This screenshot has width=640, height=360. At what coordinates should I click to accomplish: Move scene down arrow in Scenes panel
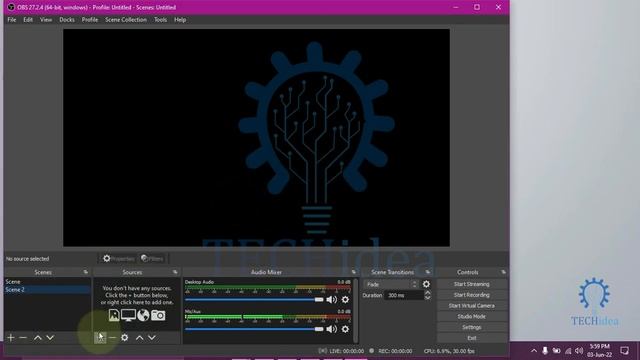pyautogui.click(x=50, y=338)
